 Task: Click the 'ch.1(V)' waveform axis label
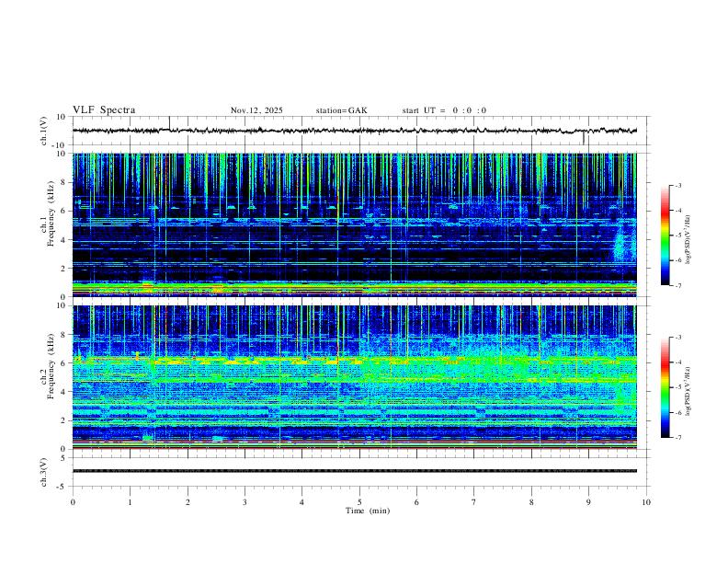[44, 131]
